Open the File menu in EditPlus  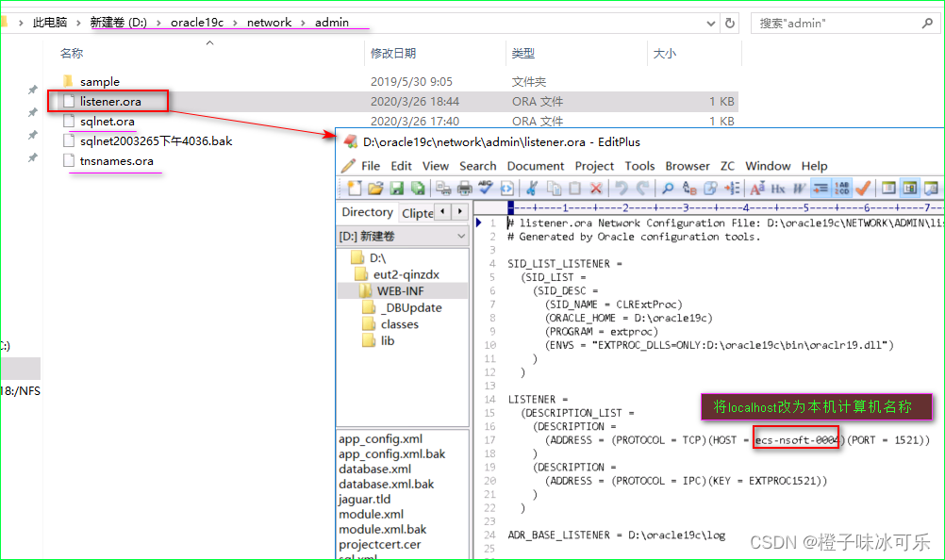(x=370, y=166)
